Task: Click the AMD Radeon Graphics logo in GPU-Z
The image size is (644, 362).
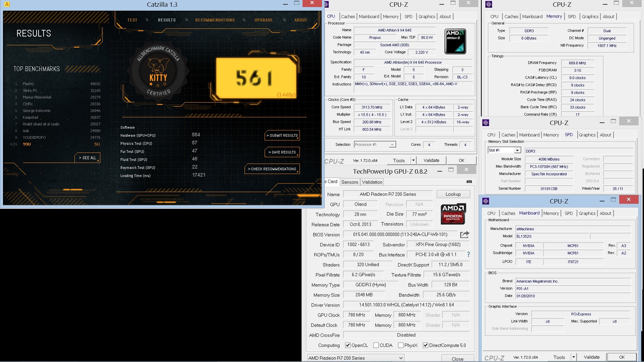Action: coord(453,214)
